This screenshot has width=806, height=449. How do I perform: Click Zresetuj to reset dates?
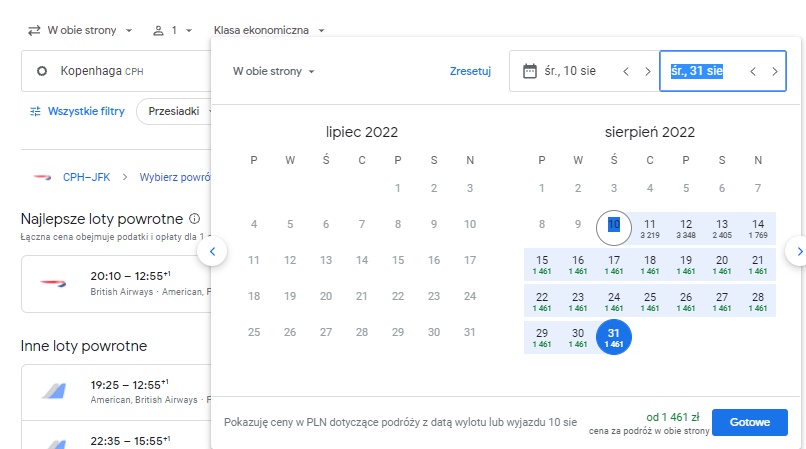coord(470,71)
